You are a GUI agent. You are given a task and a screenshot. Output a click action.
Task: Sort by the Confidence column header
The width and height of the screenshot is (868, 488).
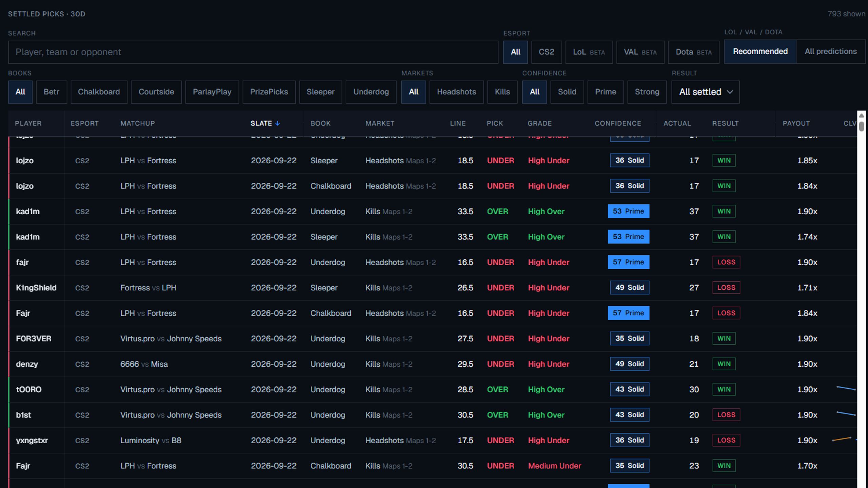617,123
